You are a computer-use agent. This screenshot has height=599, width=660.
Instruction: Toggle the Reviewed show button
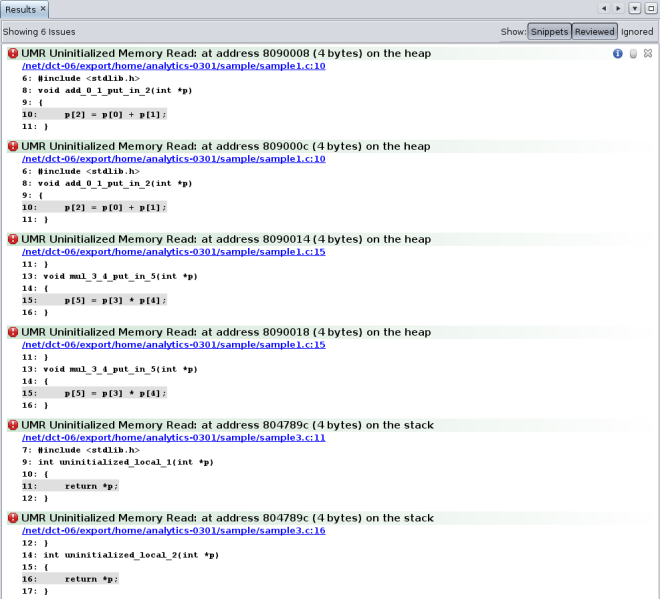tap(594, 32)
